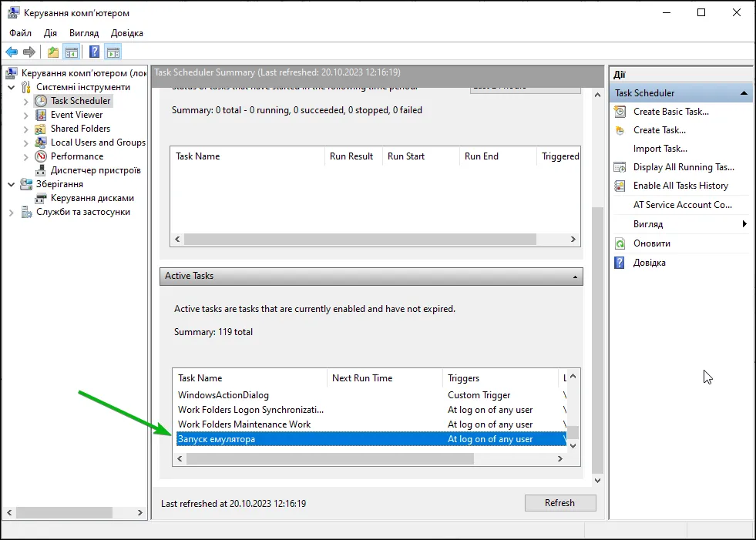Click the green Оновити refresh icon
Image resolution: width=756 pixels, height=540 pixels.
click(x=620, y=243)
